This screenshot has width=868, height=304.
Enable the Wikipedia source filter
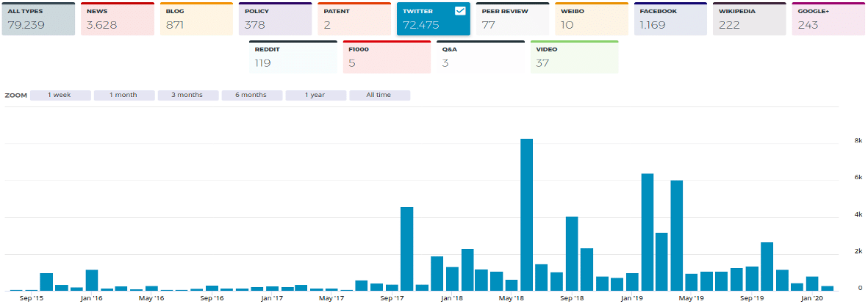coord(750,20)
